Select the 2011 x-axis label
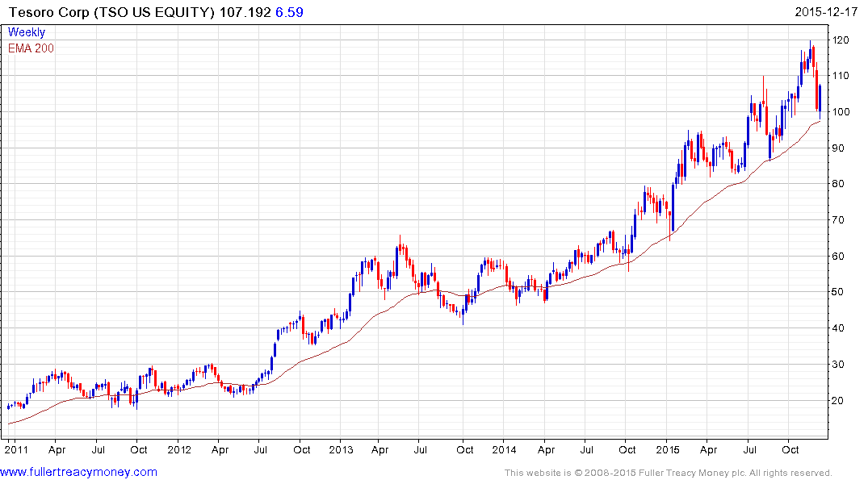868x484 pixels. [x=16, y=449]
